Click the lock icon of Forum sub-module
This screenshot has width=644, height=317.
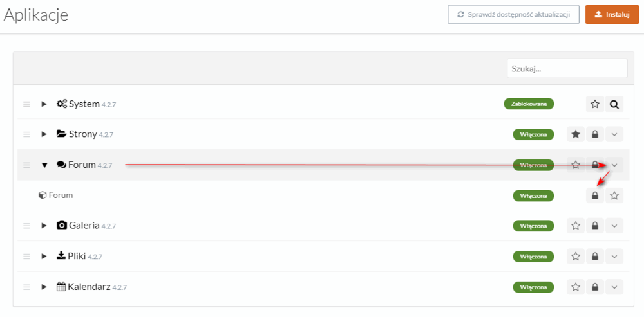point(595,195)
